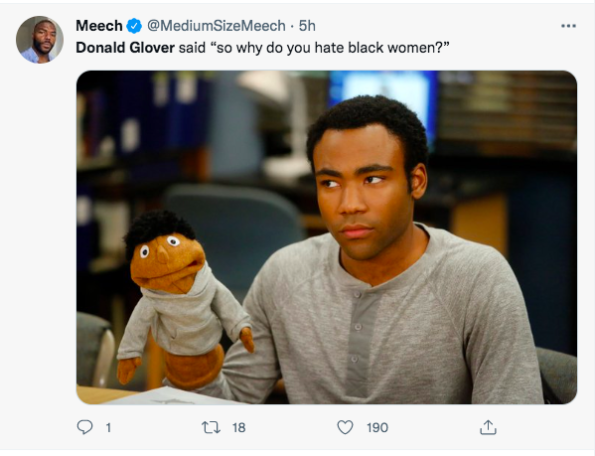Click the man's face in the photo
This screenshot has height=456, width=595.
[x=360, y=193]
